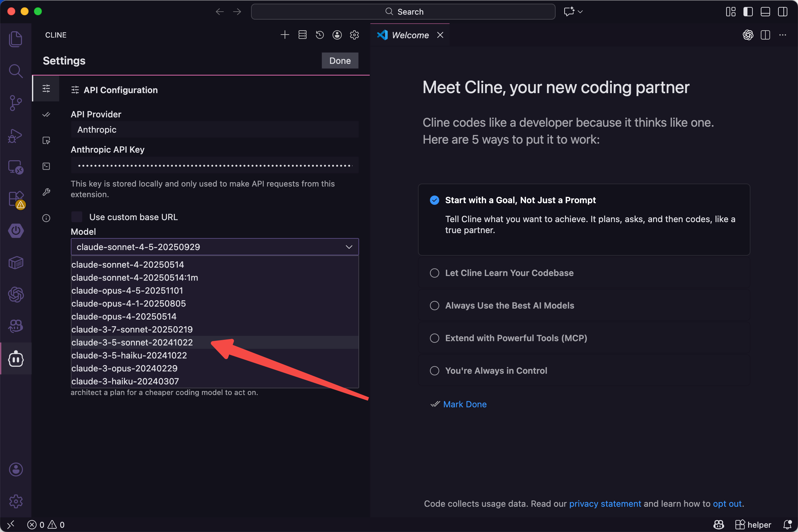Viewport: 798px width, 532px height.
Task: Open Browser settings tab
Action: 46,140
